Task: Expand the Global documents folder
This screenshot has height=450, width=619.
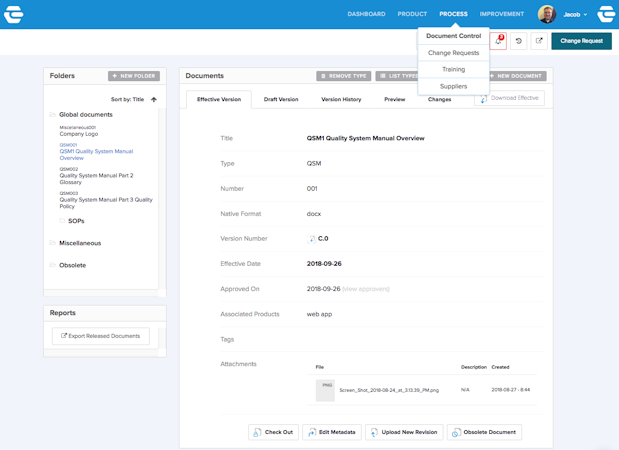Action: [86, 114]
